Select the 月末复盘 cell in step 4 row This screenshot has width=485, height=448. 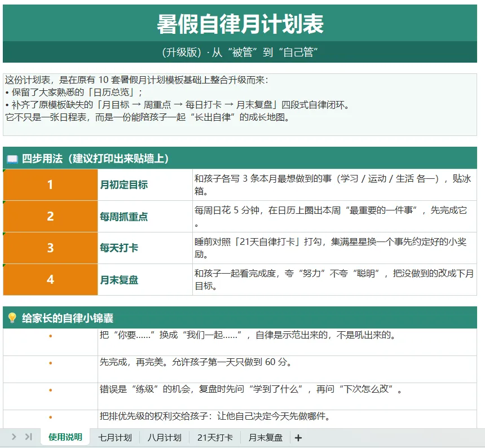click(x=145, y=280)
